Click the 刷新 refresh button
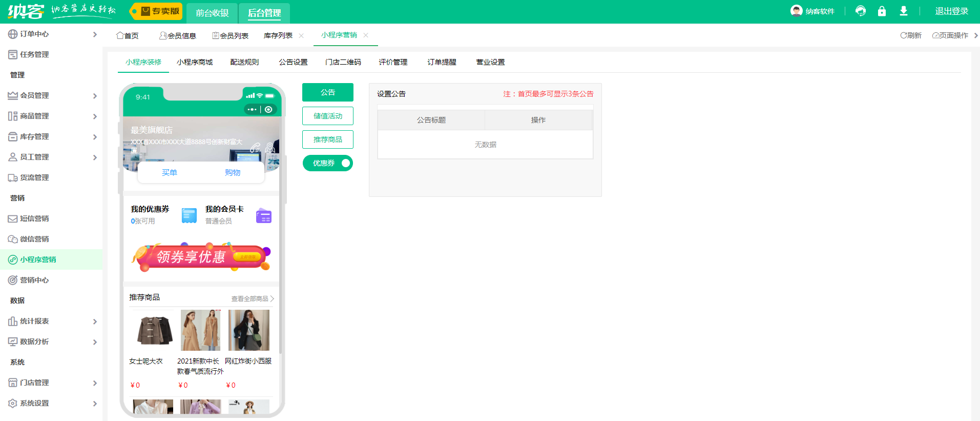The width and height of the screenshot is (980, 421). (911, 35)
